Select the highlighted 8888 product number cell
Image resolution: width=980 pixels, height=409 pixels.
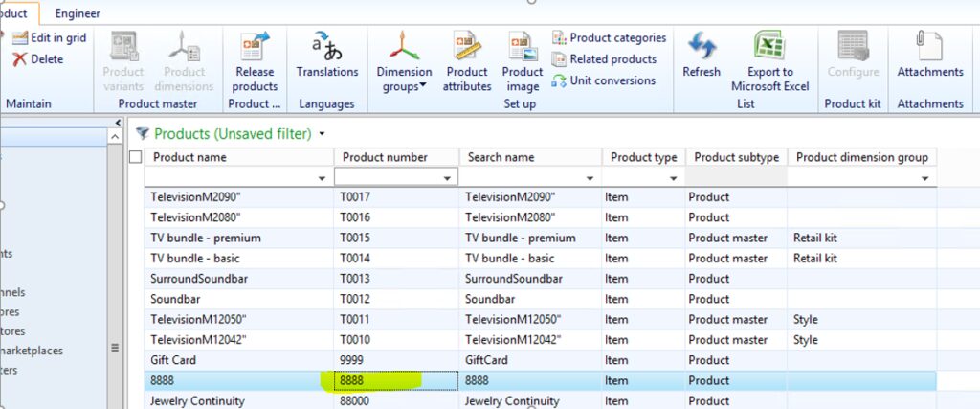pos(395,380)
